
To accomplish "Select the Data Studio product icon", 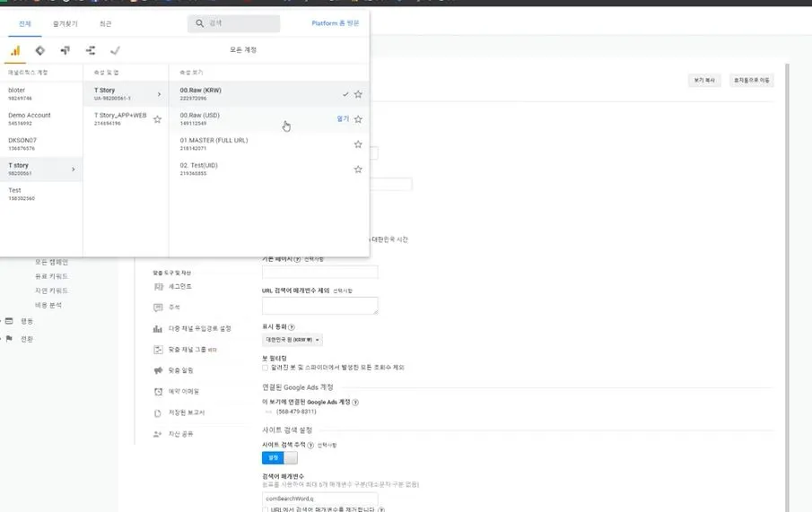I will tap(91, 50).
